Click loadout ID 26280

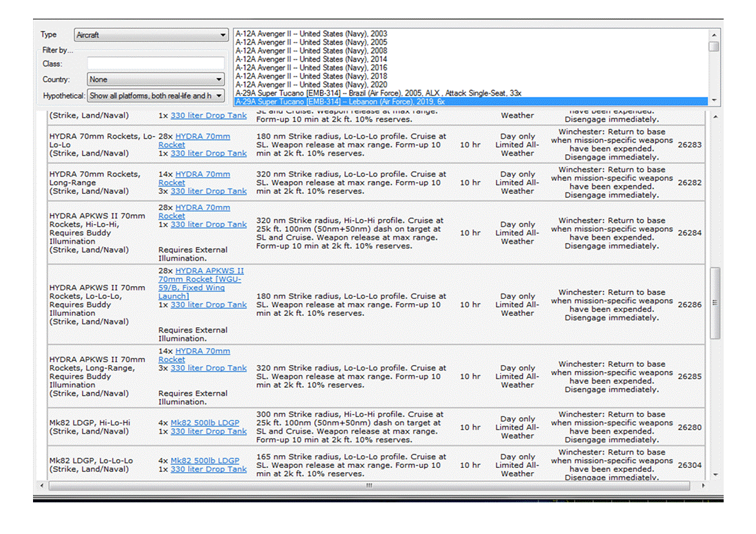(x=689, y=428)
